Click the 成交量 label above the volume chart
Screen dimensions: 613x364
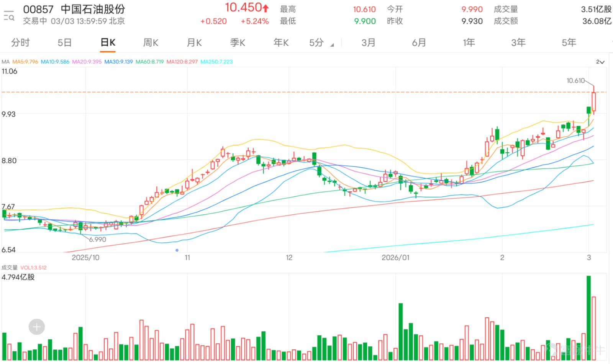coord(10,268)
